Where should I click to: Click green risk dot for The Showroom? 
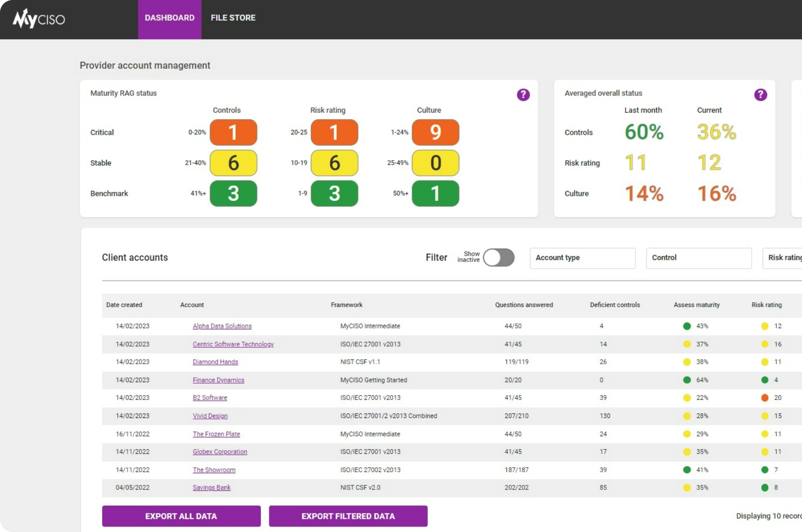point(765,470)
